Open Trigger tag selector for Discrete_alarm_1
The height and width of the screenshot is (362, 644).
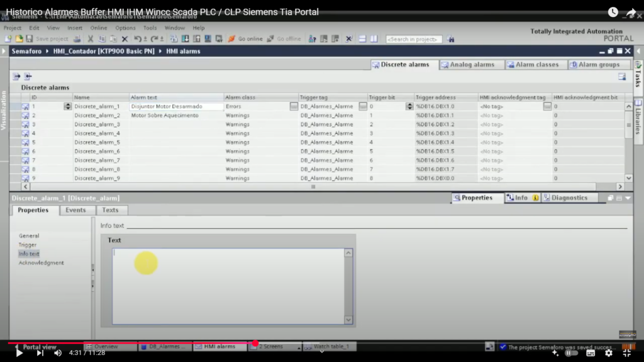coord(363,106)
